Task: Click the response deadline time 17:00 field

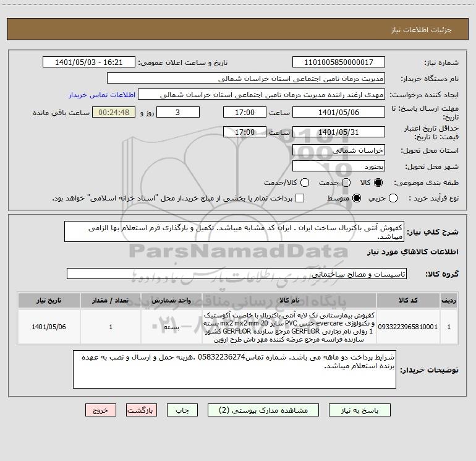Action: tap(245, 113)
